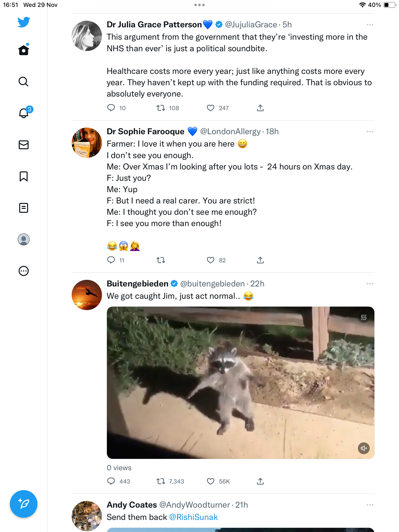Unmute the raccoon video
The height and width of the screenshot is (532, 399).
(364, 448)
